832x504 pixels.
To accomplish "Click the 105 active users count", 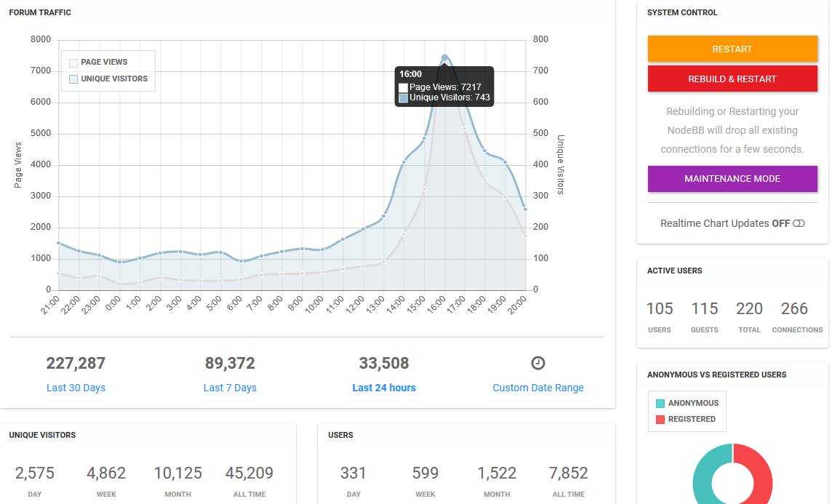I will click(x=660, y=309).
